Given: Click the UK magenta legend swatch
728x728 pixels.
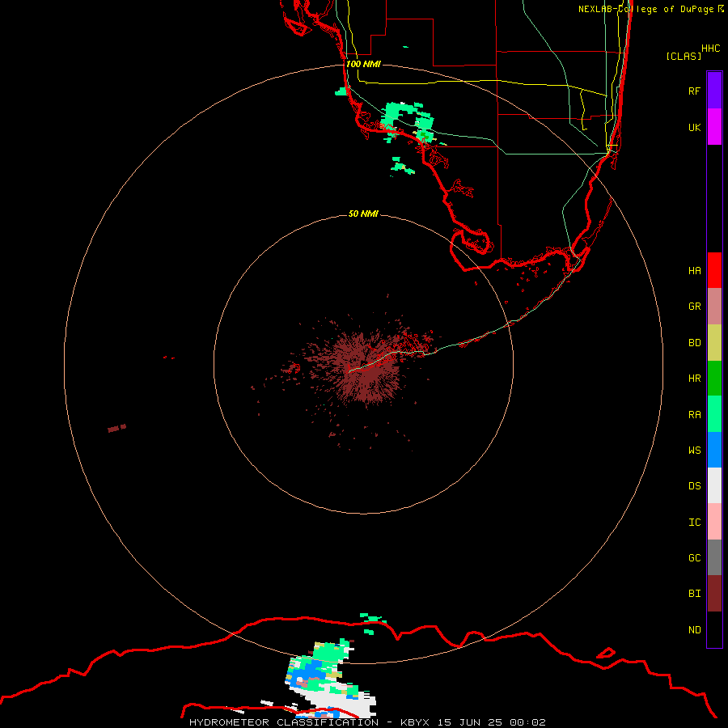Looking at the screenshot, I should coord(714,127).
